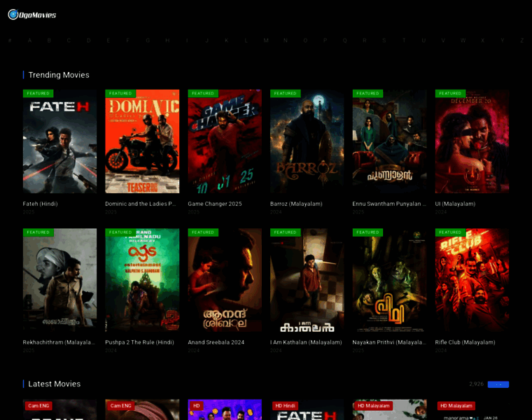Choose letter G in the alphabet index

click(x=148, y=41)
